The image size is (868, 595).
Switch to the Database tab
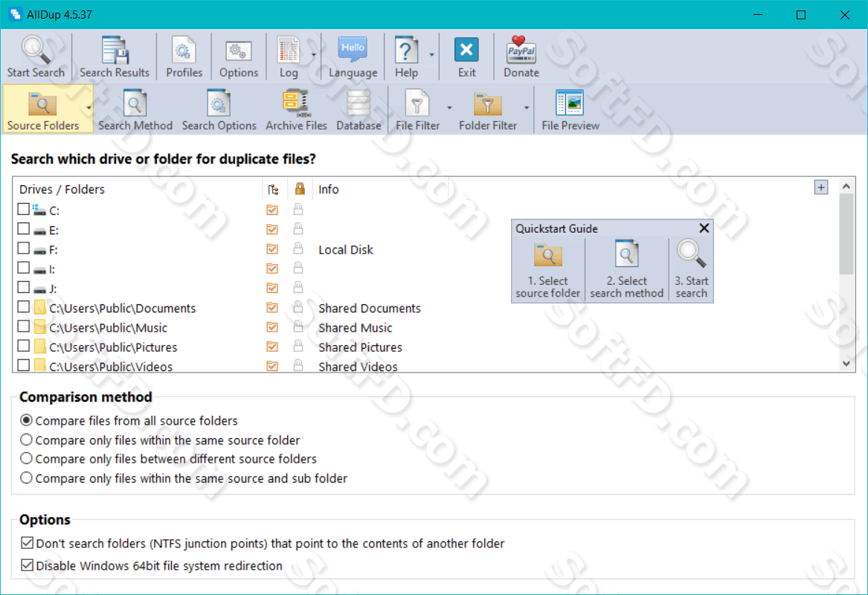(x=359, y=109)
